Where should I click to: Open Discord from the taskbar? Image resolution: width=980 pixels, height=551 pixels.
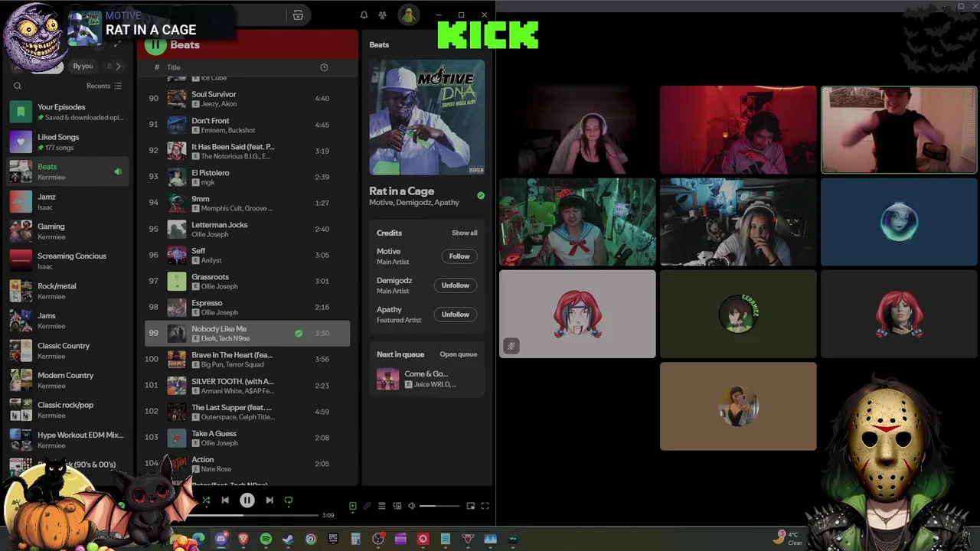tap(221, 539)
